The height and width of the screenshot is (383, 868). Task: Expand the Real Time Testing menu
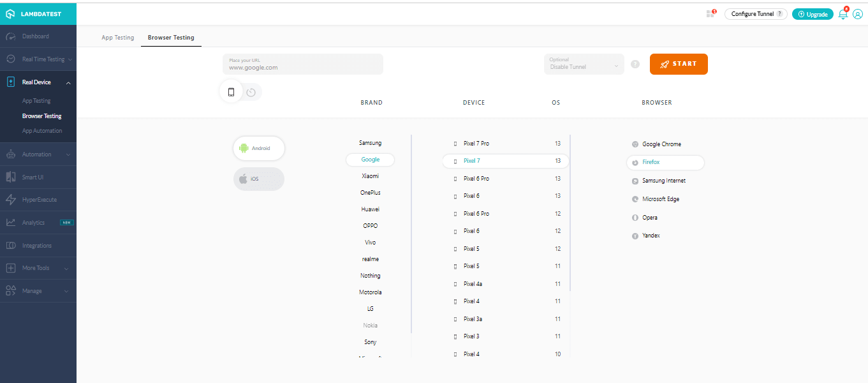70,59
